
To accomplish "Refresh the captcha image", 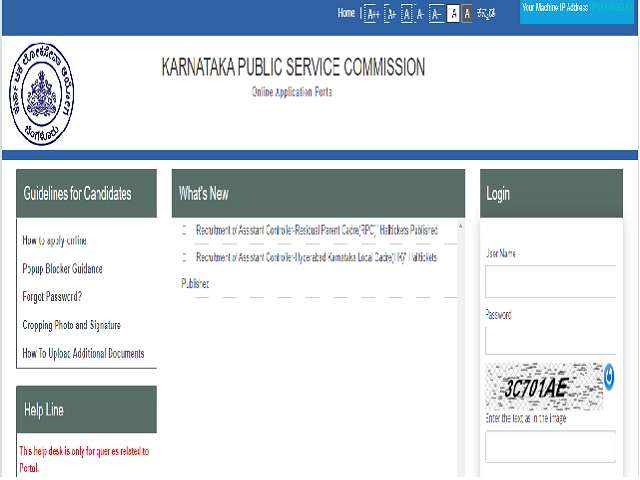I will (609, 376).
